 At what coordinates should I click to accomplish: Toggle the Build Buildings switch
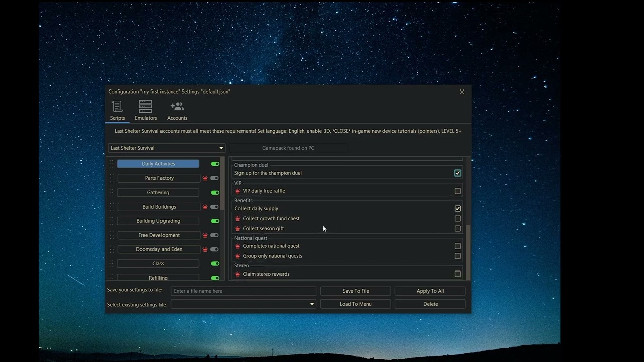tap(214, 207)
